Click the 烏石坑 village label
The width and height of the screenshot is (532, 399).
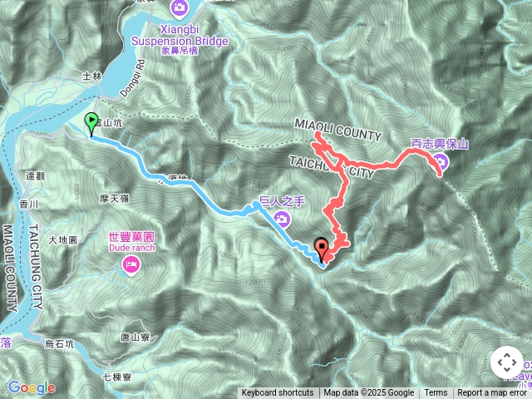point(59,344)
